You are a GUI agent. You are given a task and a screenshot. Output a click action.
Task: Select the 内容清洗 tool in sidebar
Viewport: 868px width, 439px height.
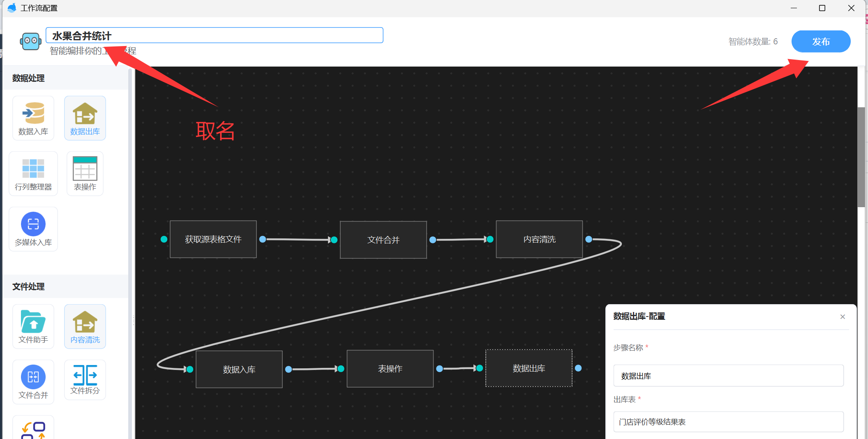coord(85,326)
